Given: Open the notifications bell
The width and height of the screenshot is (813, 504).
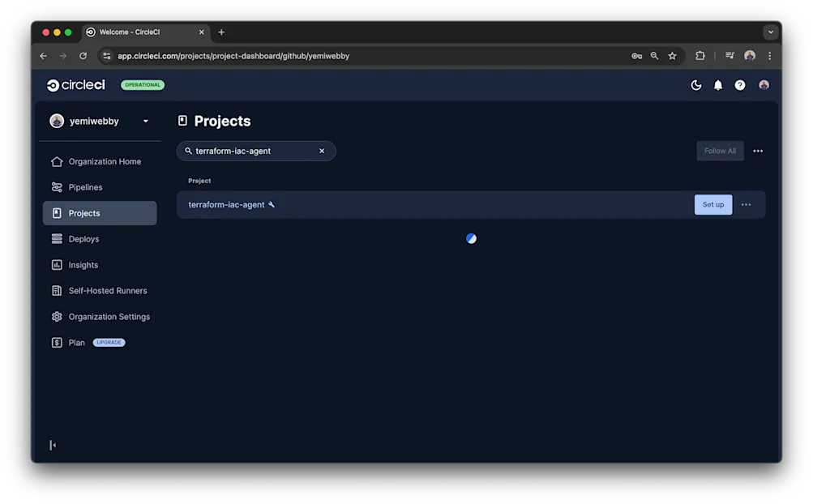Looking at the screenshot, I should tap(717, 84).
